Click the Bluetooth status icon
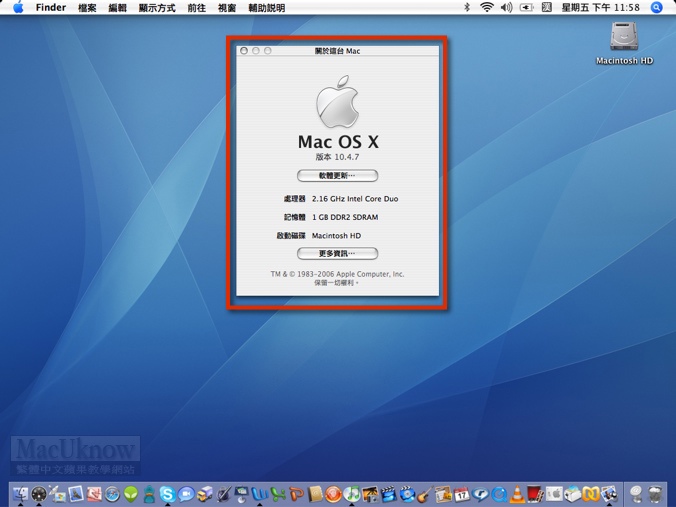The image size is (676, 507). pyautogui.click(x=467, y=7)
